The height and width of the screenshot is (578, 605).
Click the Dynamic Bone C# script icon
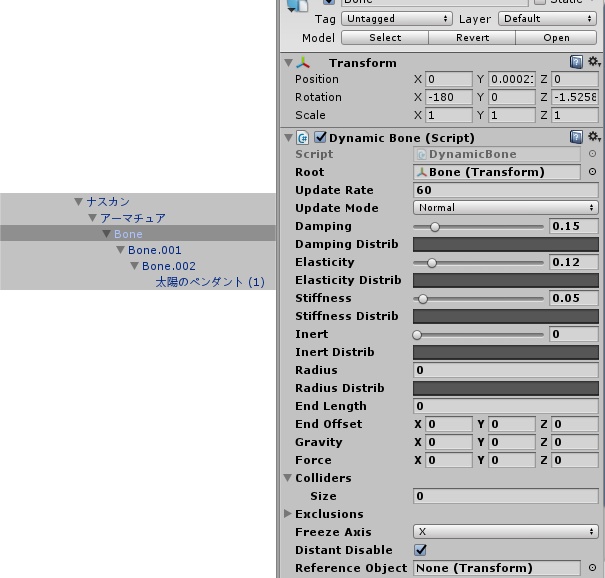pos(302,138)
